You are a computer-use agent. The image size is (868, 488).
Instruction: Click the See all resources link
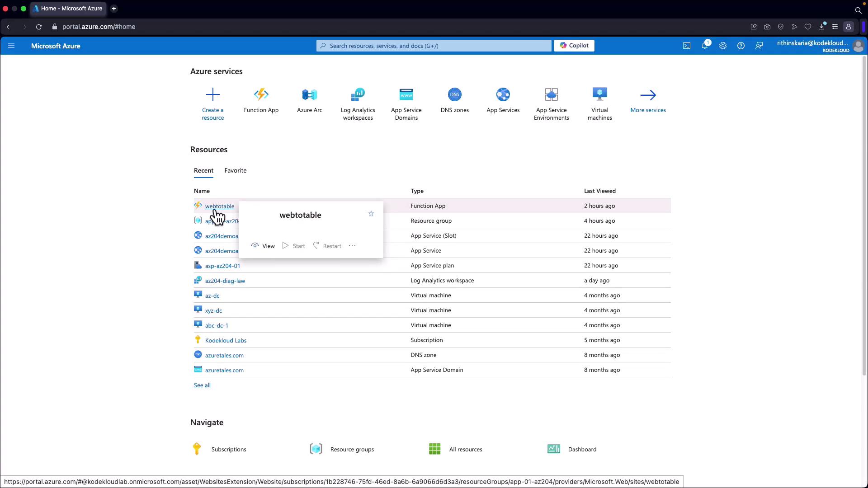(x=202, y=385)
